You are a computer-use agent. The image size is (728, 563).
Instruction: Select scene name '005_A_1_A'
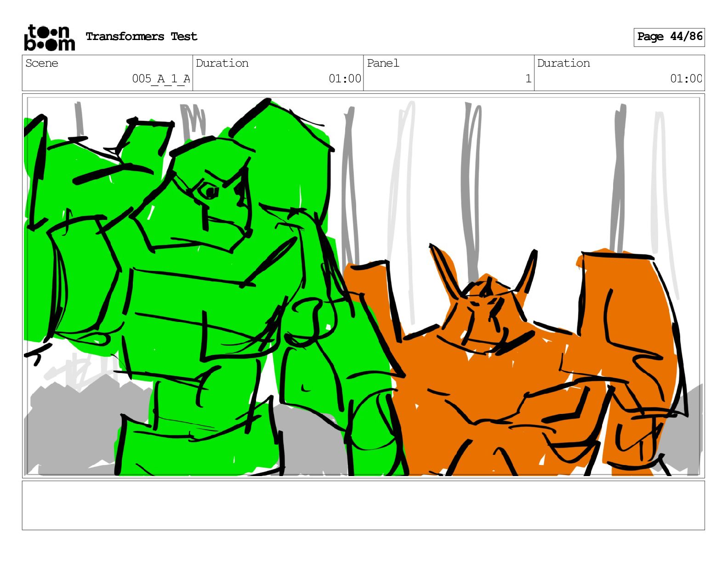pos(161,79)
